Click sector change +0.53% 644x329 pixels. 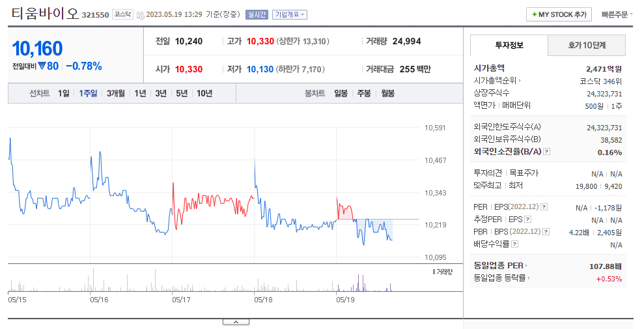click(609, 279)
